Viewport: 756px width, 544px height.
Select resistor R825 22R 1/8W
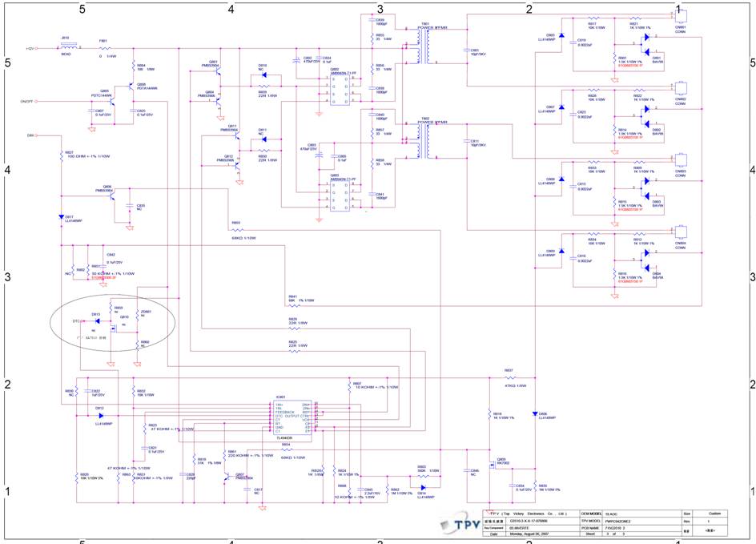[294, 351]
